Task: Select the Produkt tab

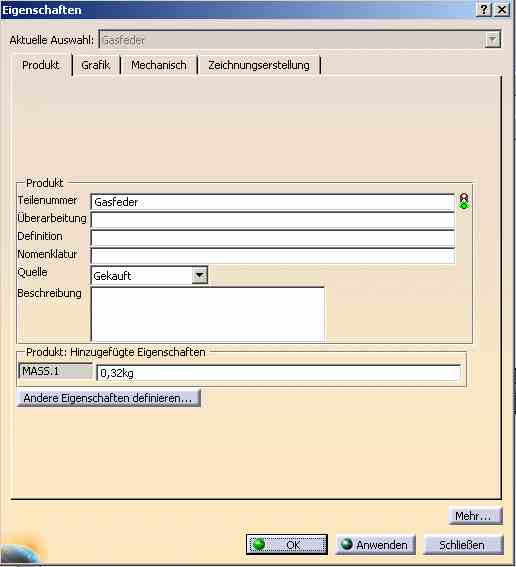Action: (41, 65)
